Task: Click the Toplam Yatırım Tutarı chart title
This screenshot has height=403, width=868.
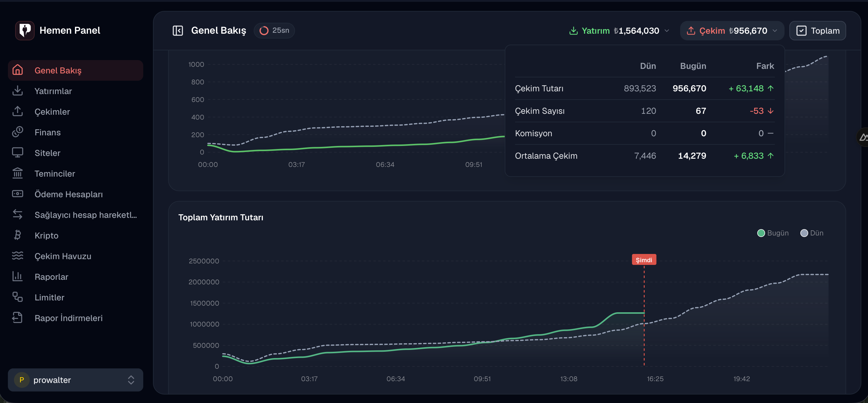Action: (221, 217)
